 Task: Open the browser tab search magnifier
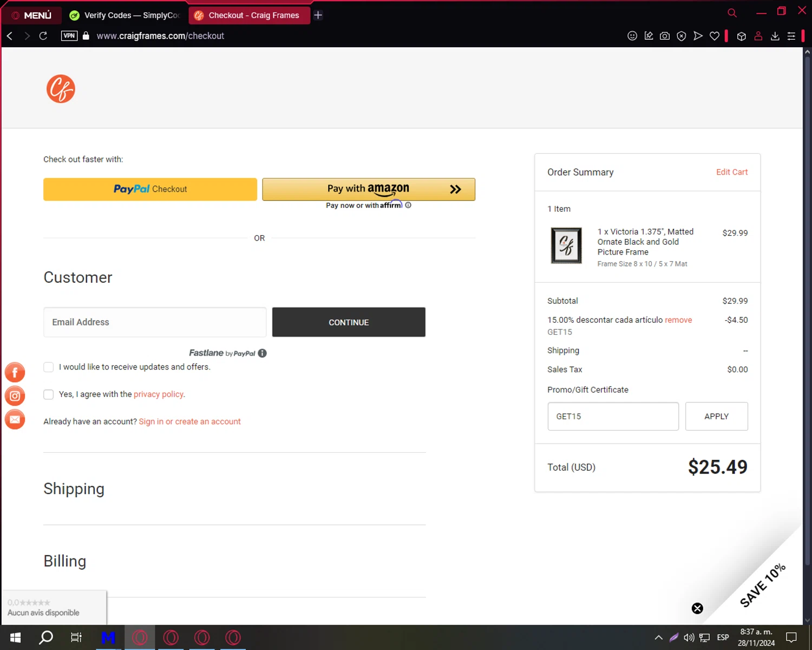(x=732, y=12)
